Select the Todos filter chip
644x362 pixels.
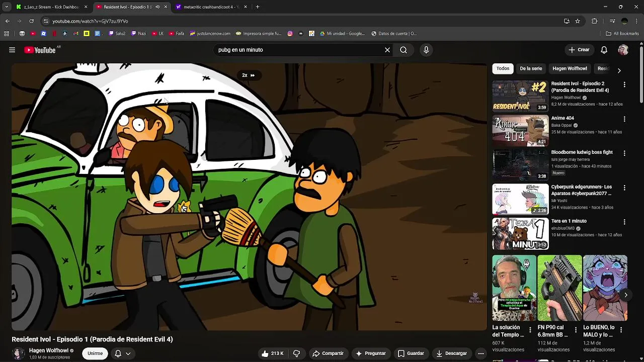(x=503, y=68)
